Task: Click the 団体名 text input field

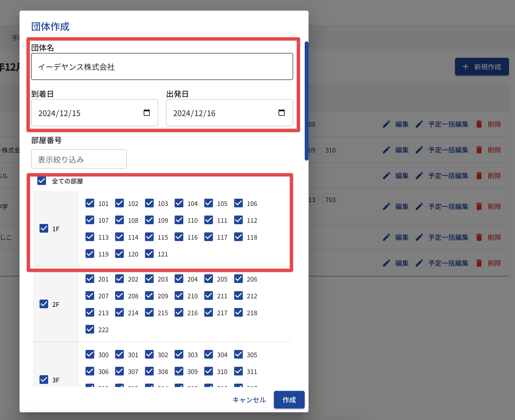Action: point(162,67)
